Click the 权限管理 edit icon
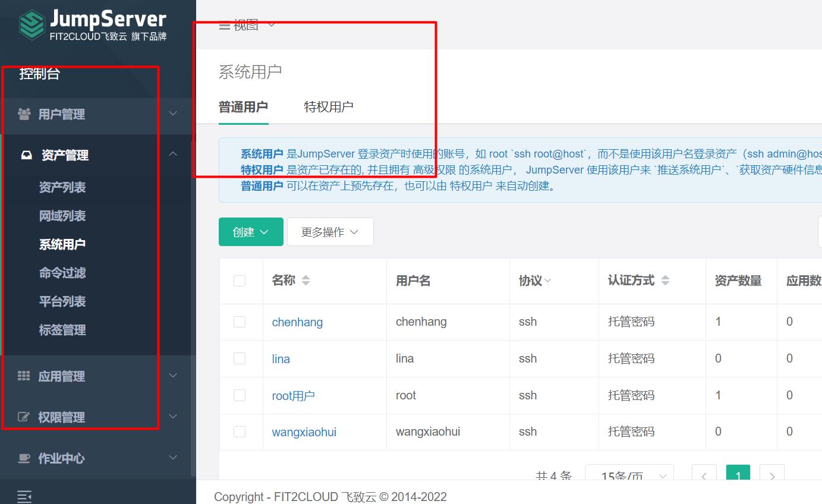 [24, 417]
